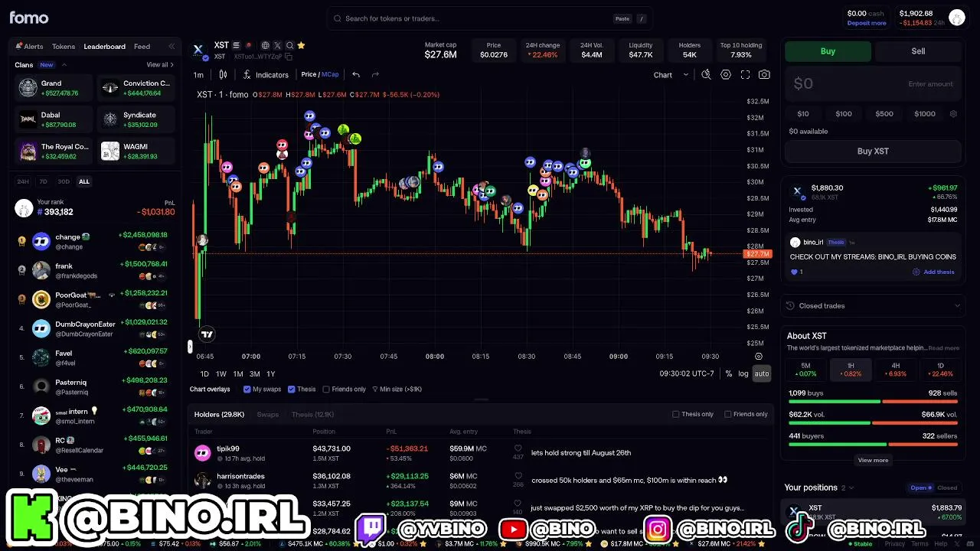Select the Sell tab
Image resolution: width=980 pixels, height=551 pixels.
918,51
